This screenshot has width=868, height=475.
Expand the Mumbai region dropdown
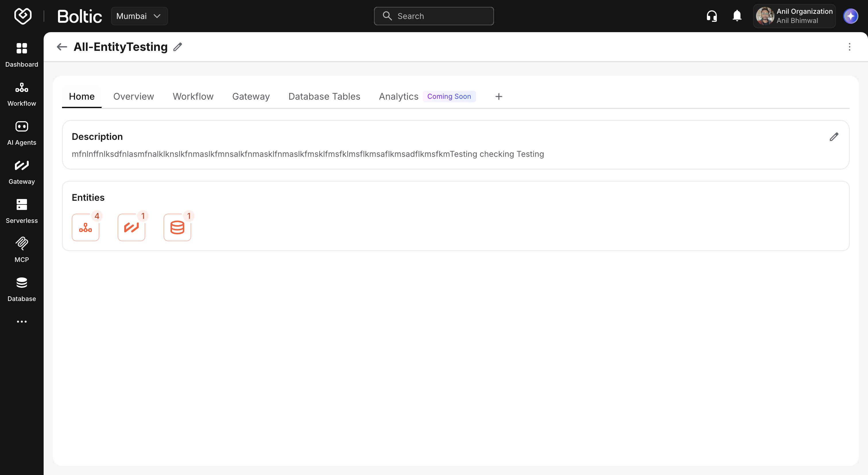139,16
